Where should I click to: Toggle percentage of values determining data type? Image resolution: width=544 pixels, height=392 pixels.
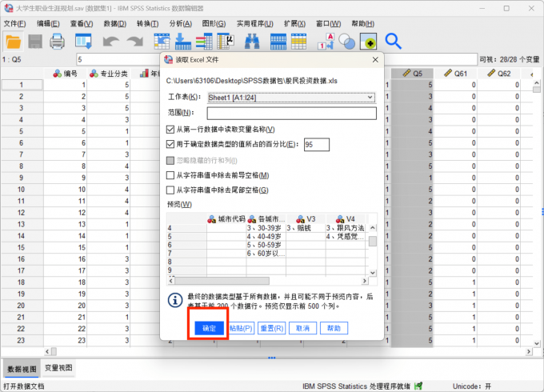pos(170,144)
